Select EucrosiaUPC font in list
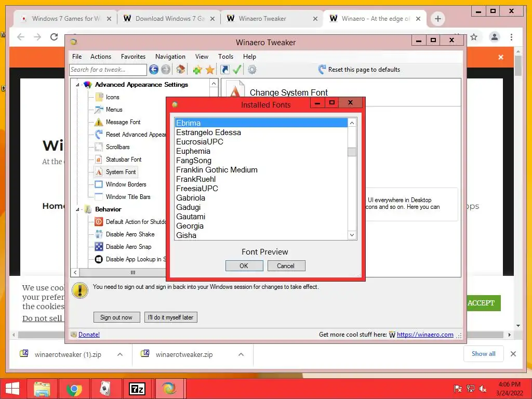532x399 pixels. point(261,142)
